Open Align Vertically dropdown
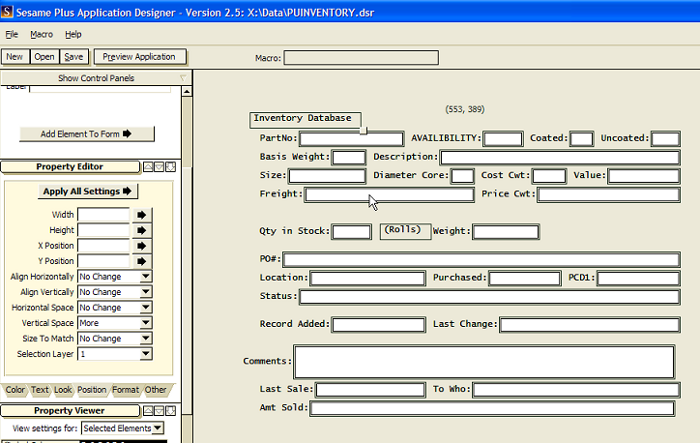 point(146,292)
